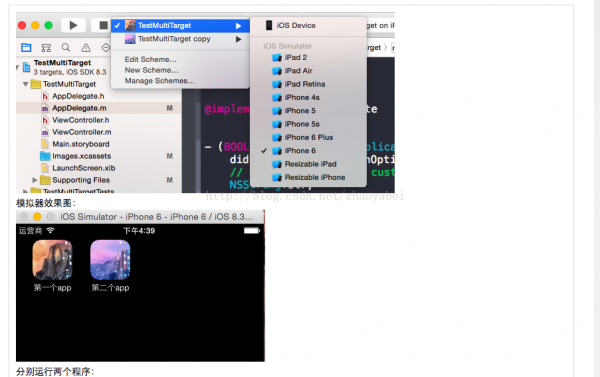Click the M status next to Supporting Files

click(x=170, y=180)
